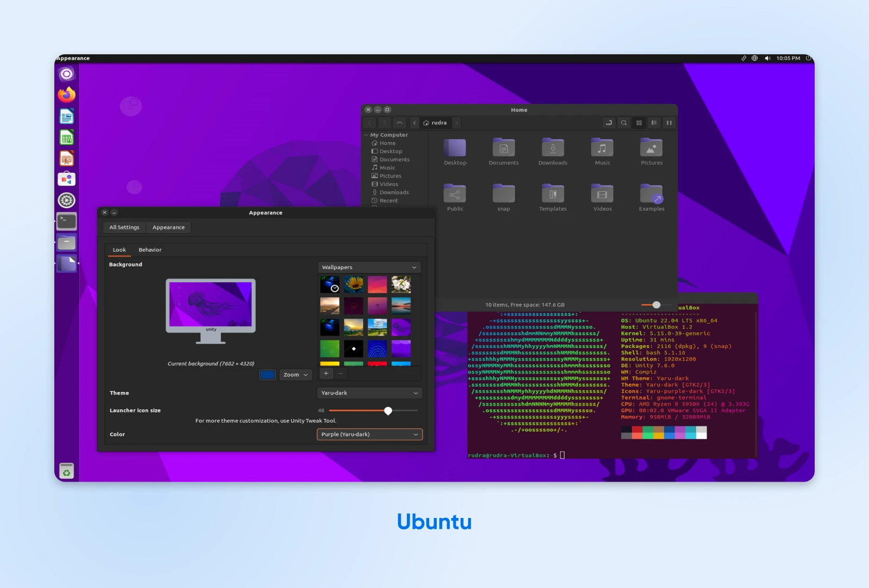Go up to the parent folder
This screenshot has height=588, width=869.
pos(399,123)
